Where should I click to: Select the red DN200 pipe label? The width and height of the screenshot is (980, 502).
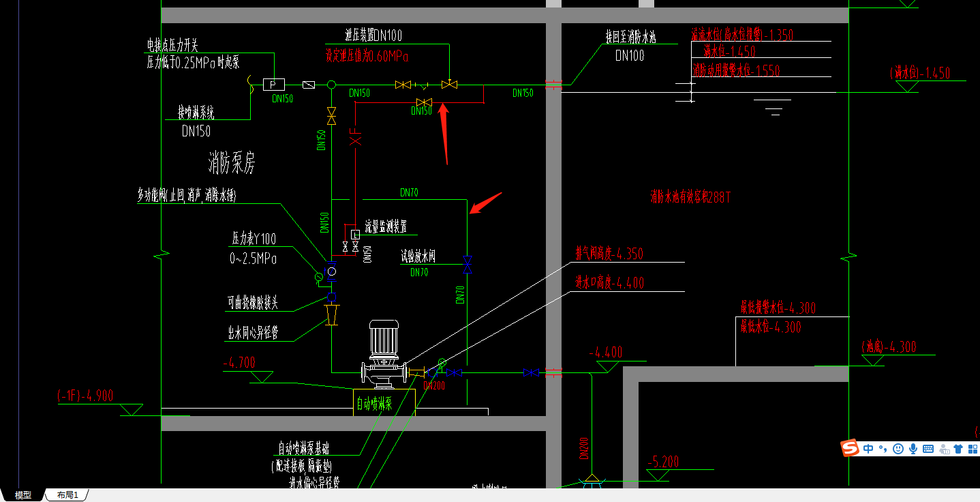(434, 385)
